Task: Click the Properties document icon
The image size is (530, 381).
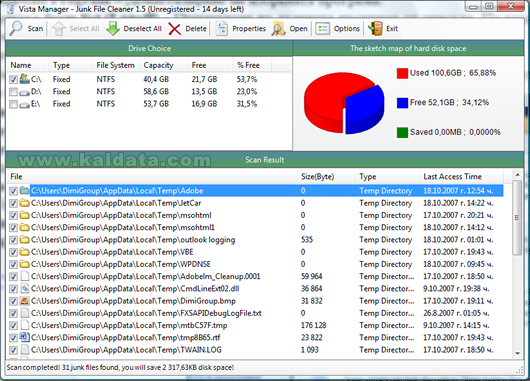Action: click(222, 29)
